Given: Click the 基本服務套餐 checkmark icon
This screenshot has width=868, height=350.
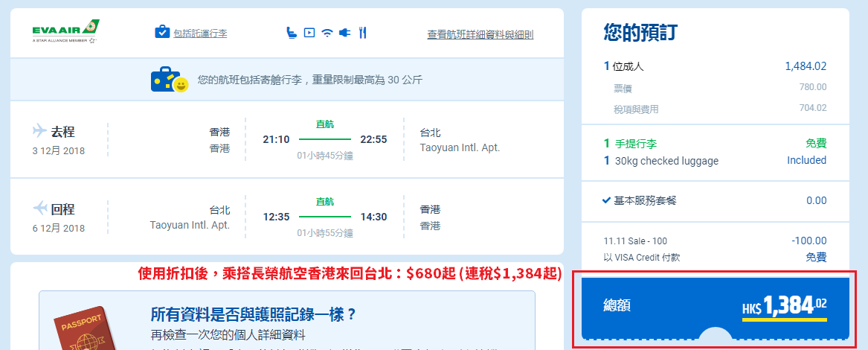Looking at the screenshot, I should [x=607, y=200].
